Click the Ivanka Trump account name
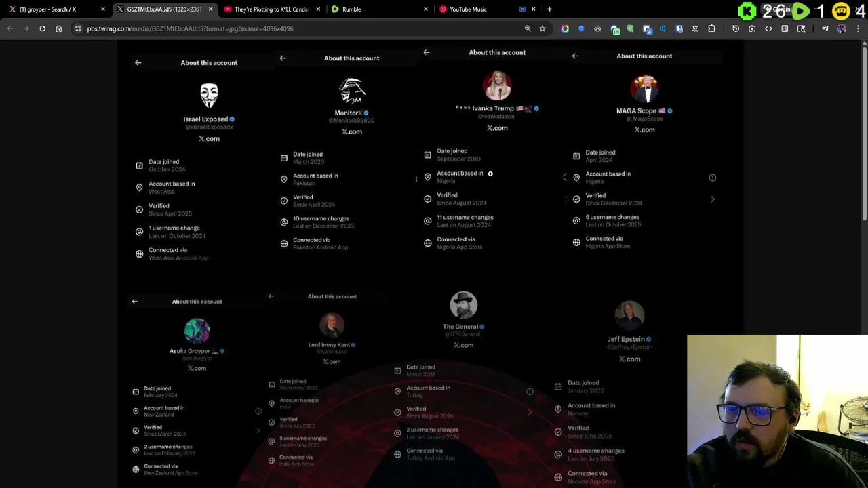 [493, 108]
